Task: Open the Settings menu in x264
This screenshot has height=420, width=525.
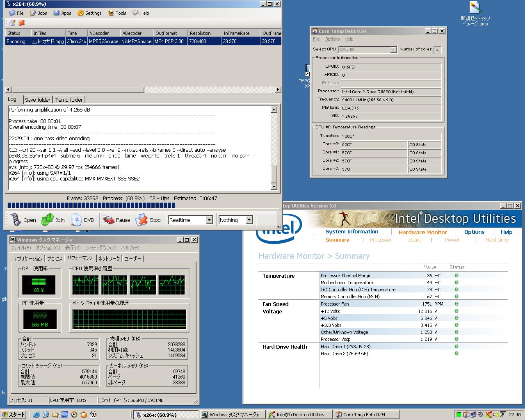Action: [89, 13]
